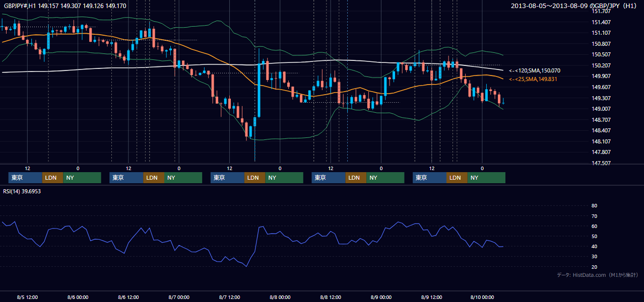The image size is (644, 302).
Task: Click the 8/6 12:00 time axis label
Action: pos(128,297)
